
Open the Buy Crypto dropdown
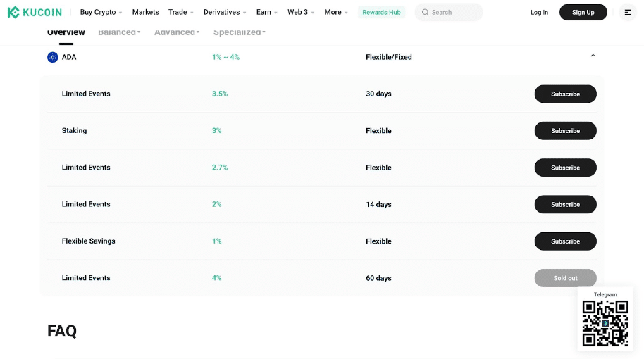point(101,12)
